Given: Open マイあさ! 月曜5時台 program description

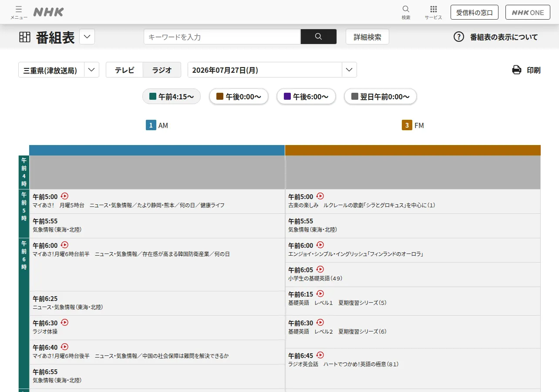Looking at the screenshot, I should pos(128,205).
